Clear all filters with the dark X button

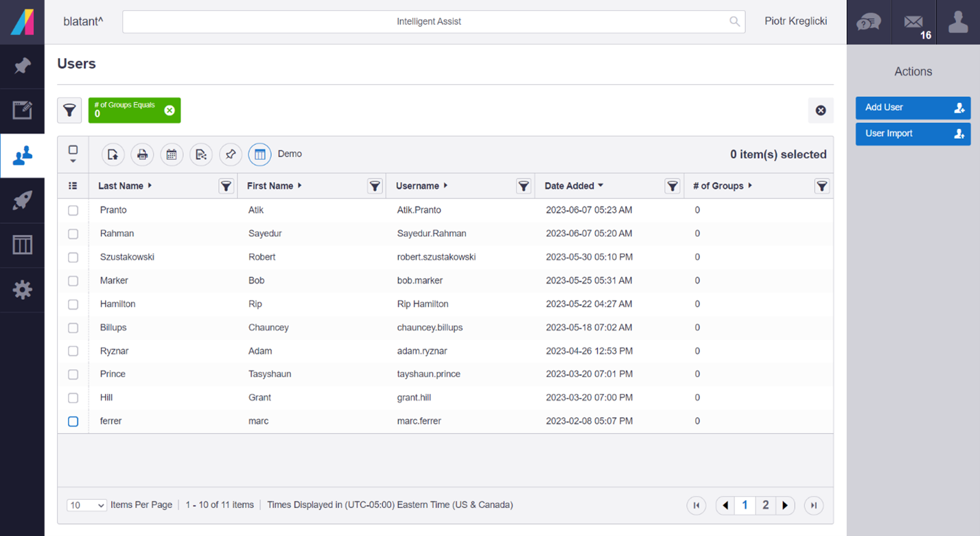(821, 110)
